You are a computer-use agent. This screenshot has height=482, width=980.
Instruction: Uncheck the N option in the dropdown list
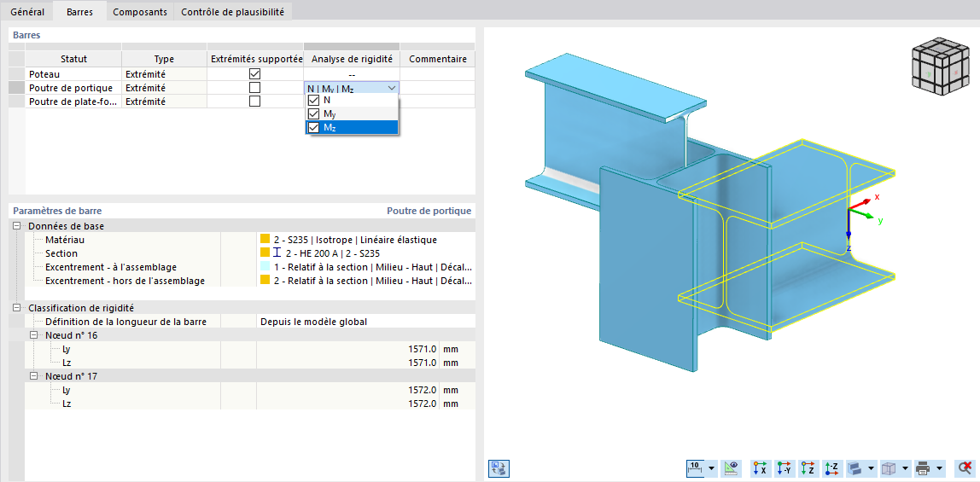point(314,100)
